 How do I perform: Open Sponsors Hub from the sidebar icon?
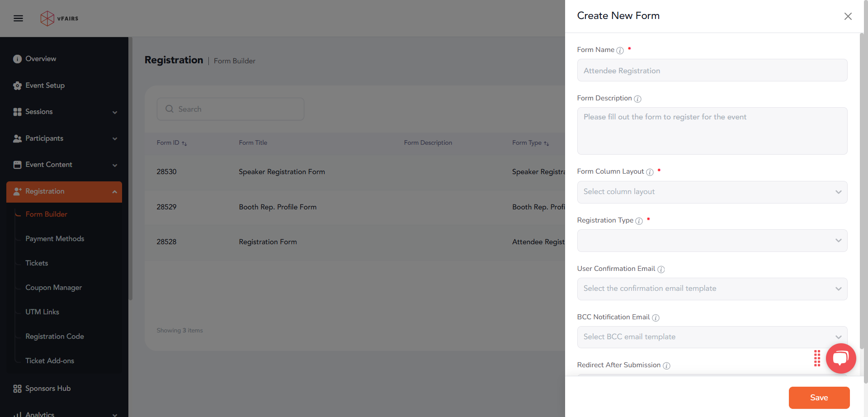tap(17, 388)
